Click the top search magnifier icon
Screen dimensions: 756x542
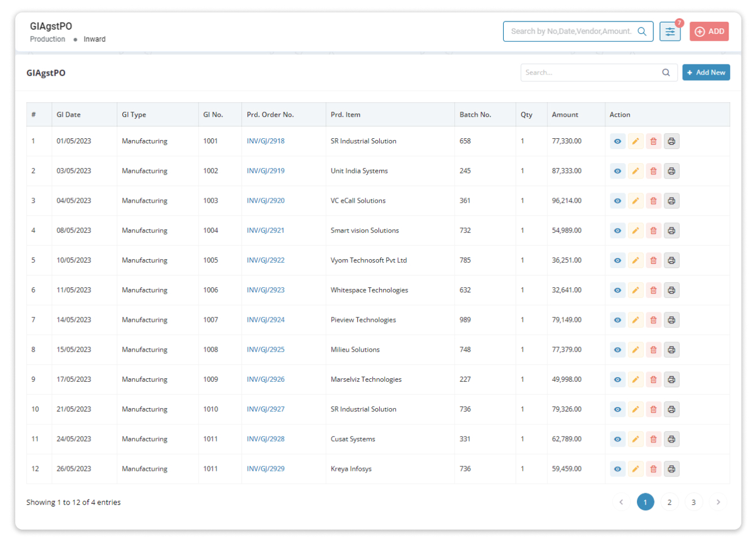coord(642,32)
